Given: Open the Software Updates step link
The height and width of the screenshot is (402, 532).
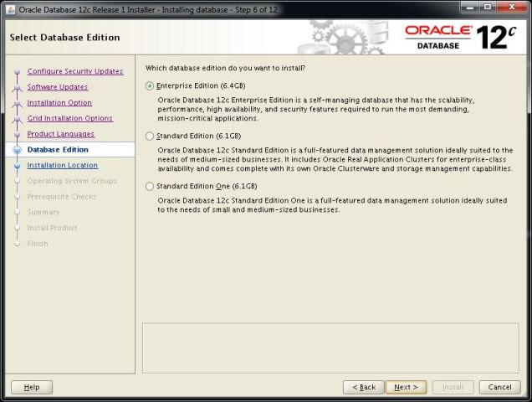Looking at the screenshot, I should pos(58,87).
